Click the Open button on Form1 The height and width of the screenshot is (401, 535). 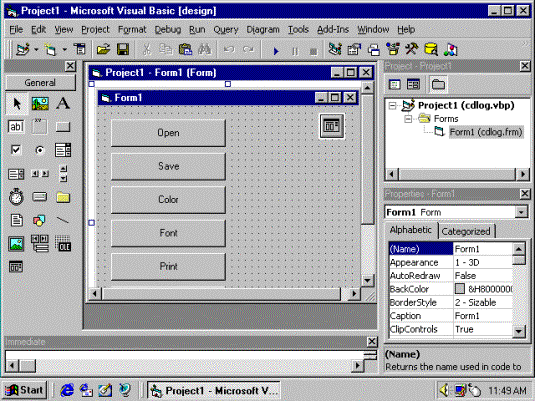click(168, 133)
